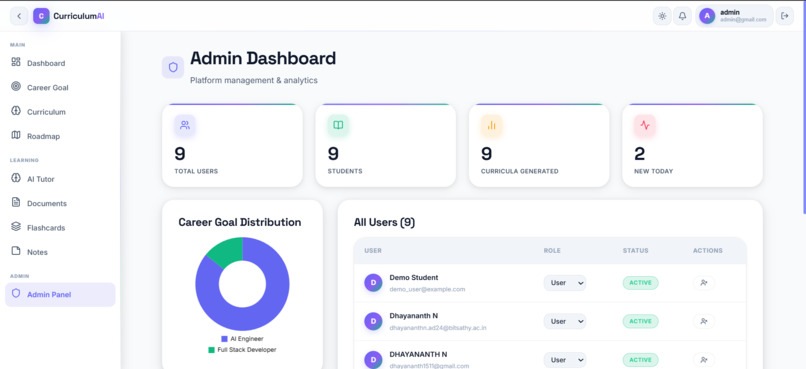
Task: Click the Documents file icon
Action: pyautogui.click(x=16, y=202)
